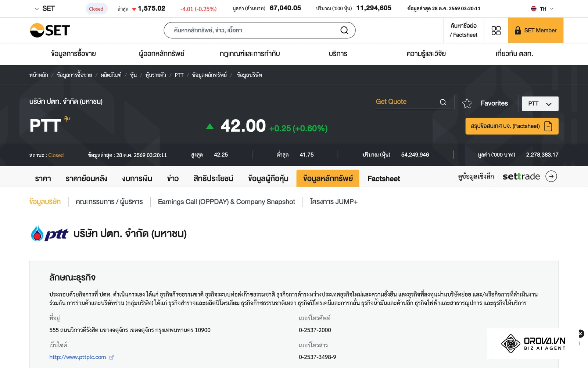Viewport: 588px width, 368px height.
Task: Open the four-squares apps grid icon
Action: click(496, 31)
